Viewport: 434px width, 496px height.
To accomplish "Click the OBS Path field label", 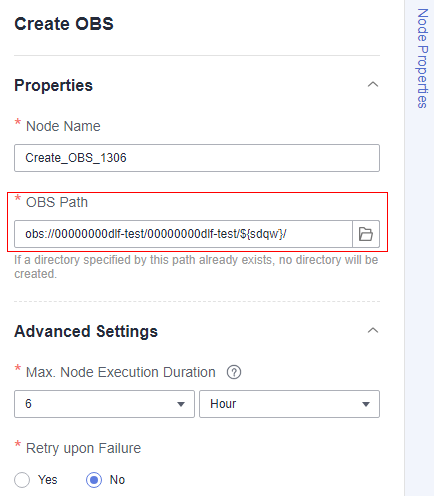I will click(57, 202).
